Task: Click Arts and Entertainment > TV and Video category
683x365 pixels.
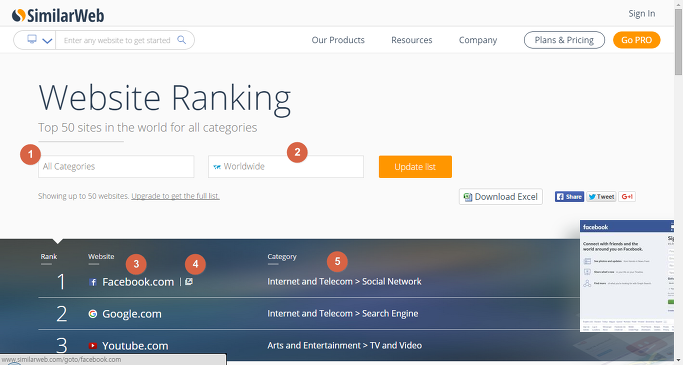Action: [x=344, y=345]
